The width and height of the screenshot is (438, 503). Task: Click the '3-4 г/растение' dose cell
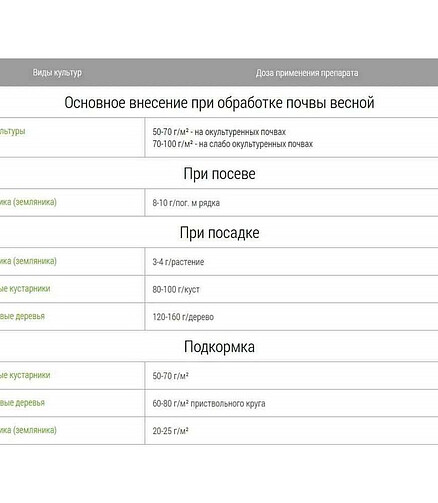pyautogui.click(x=178, y=262)
